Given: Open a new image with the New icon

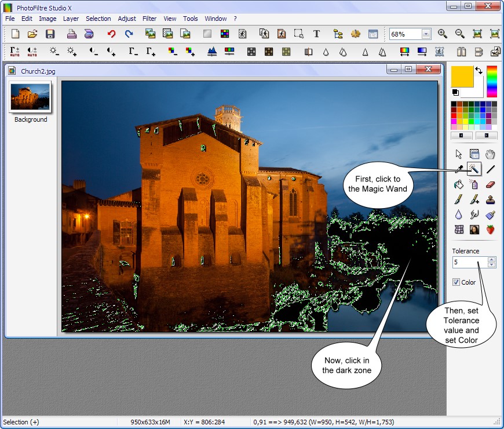Looking at the screenshot, I should [14, 34].
